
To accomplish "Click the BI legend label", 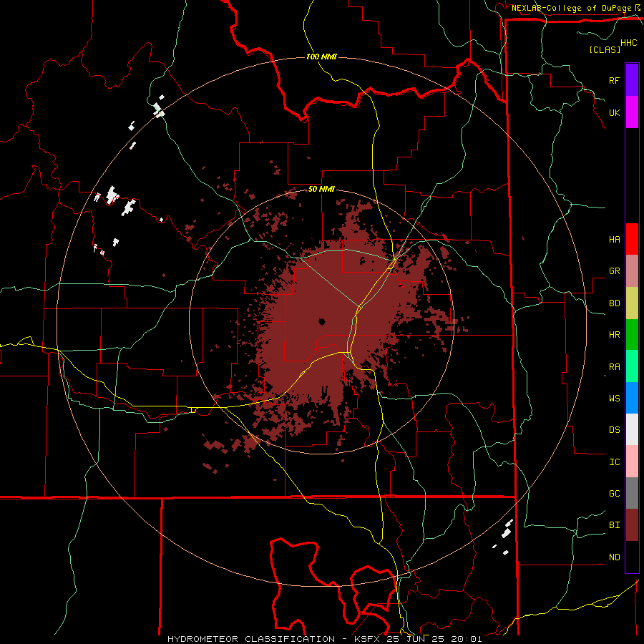I will (x=615, y=525).
